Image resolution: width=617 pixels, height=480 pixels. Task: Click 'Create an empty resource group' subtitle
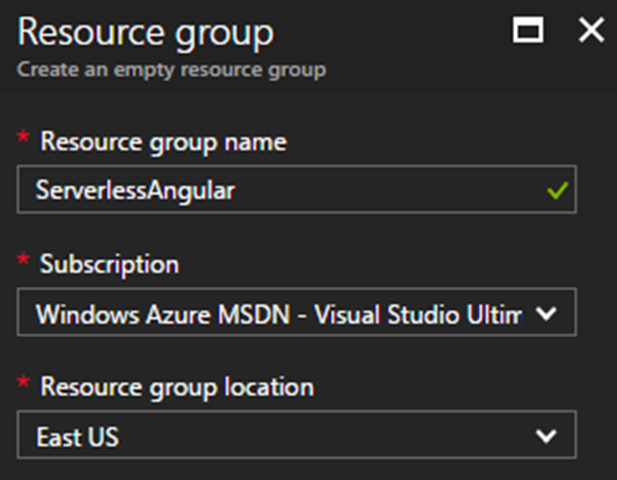172,70
